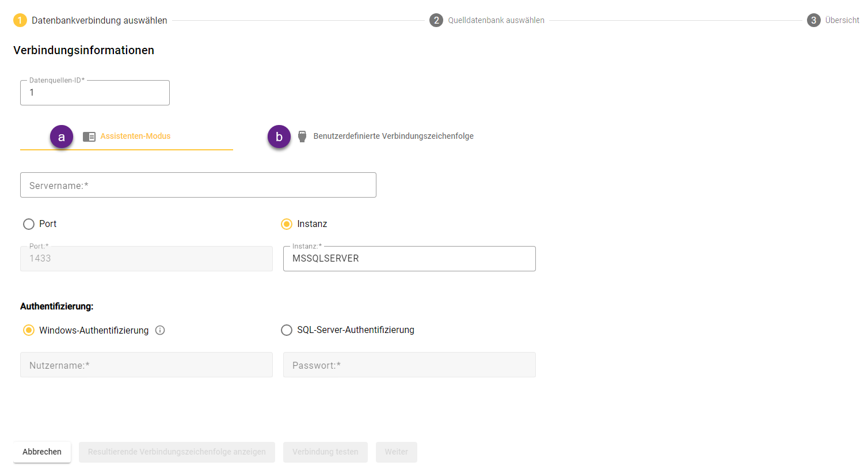Viewport: 868px width, 473px height.
Task: Click the Instanz field containing MSSQLSERVER
Action: pos(409,259)
